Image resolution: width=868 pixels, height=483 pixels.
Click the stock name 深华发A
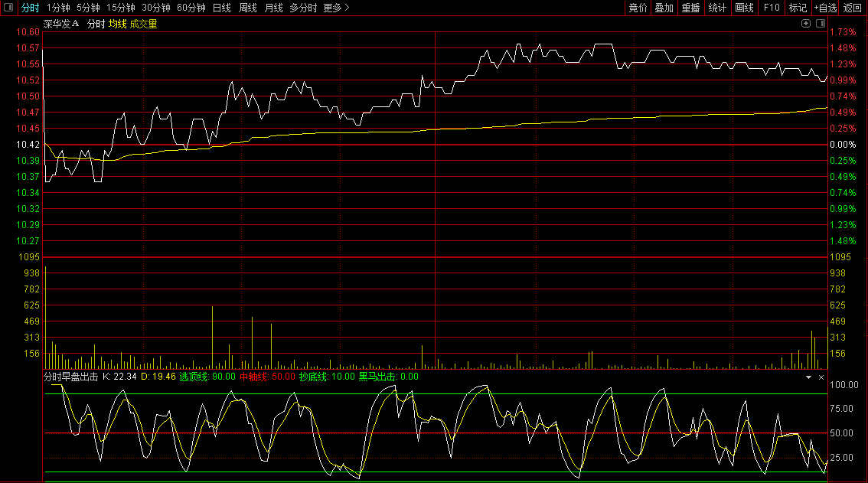pos(61,24)
